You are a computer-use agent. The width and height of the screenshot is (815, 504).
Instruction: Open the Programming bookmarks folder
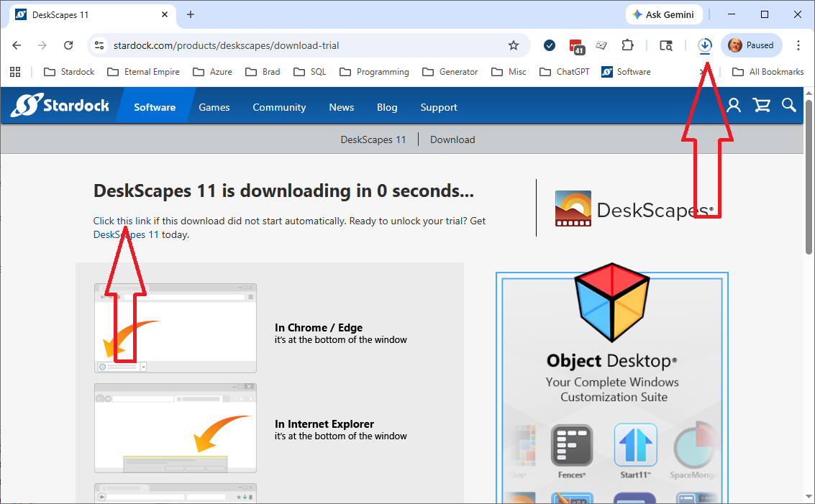tap(374, 72)
